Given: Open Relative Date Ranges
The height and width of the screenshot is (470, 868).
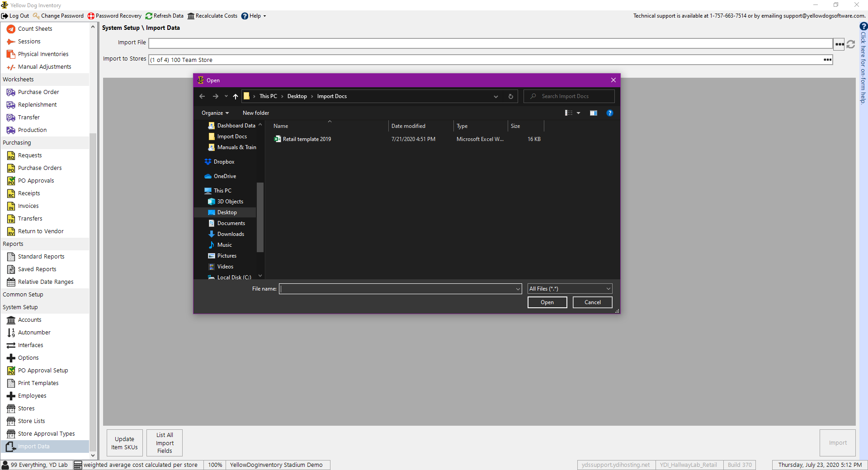Looking at the screenshot, I should (46, 282).
